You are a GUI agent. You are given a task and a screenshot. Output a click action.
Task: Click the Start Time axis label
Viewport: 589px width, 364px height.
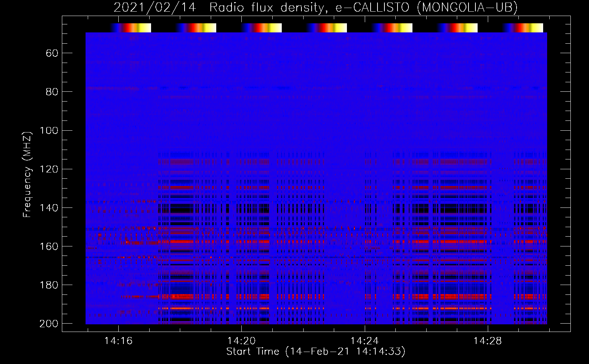(316, 352)
